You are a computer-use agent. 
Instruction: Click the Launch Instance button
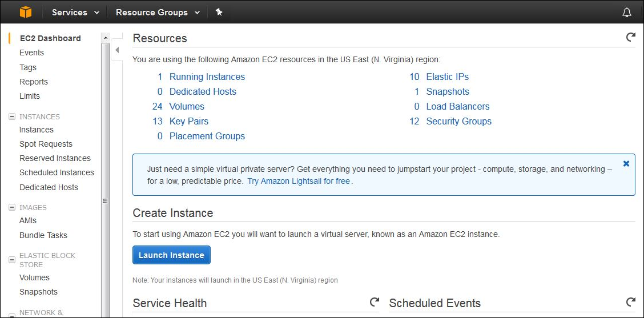[171, 255]
